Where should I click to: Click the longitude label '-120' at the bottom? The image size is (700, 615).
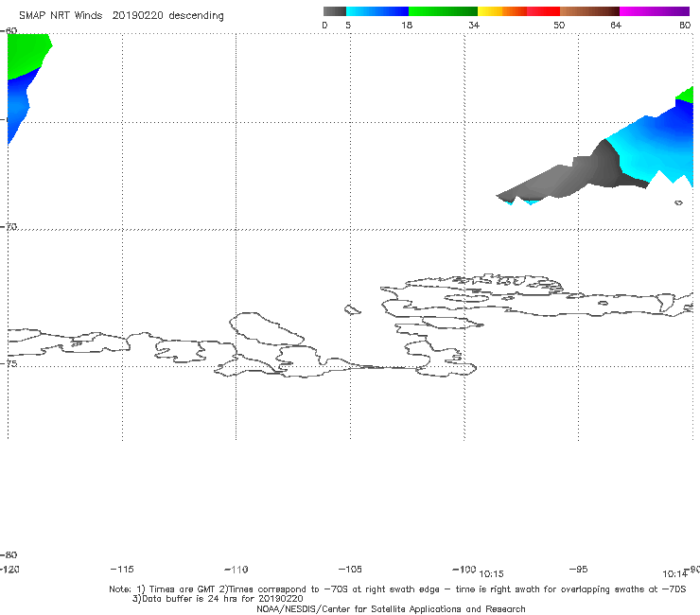pyautogui.click(x=9, y=569)
